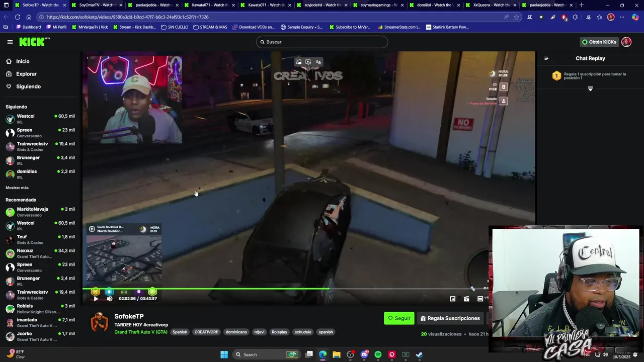
Task: Click SofokeTP channel avatar
Action: coord(99,322)
